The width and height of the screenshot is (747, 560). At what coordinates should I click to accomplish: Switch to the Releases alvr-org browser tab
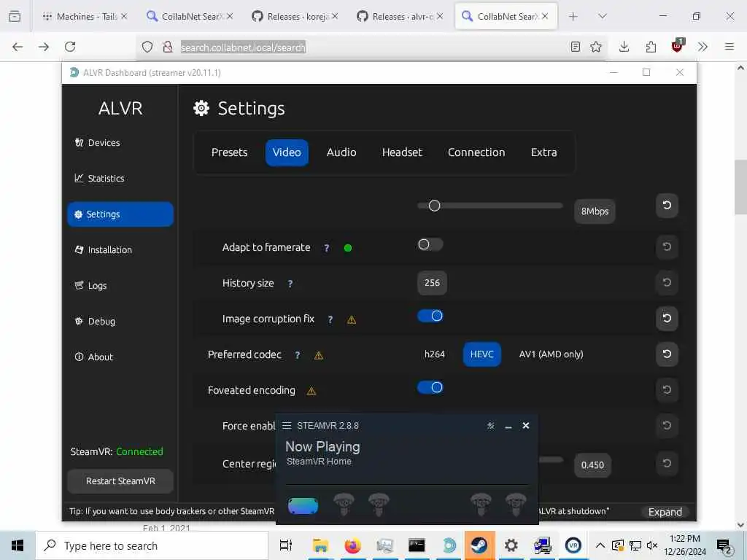click(x=400, y=16)
